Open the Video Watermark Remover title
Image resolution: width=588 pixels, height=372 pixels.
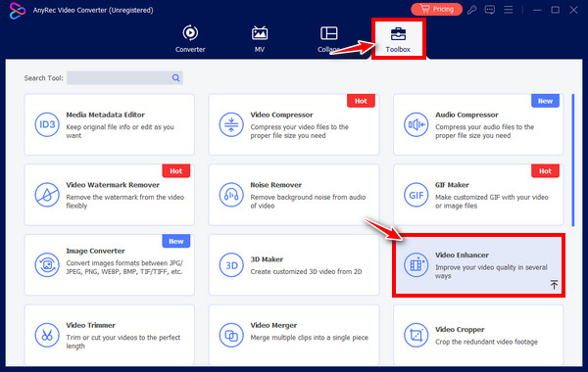coord(113,185)
